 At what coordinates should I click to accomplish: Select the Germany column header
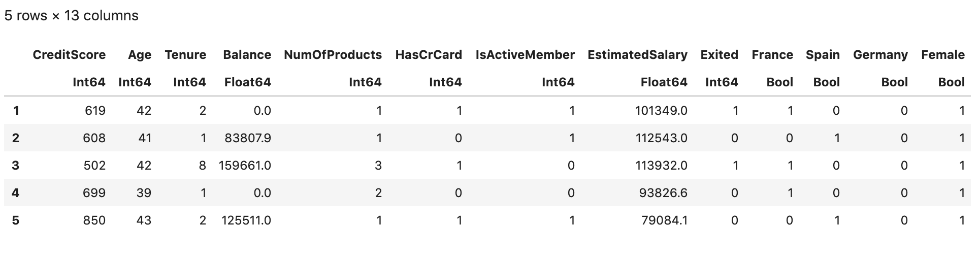pos(880,55)
